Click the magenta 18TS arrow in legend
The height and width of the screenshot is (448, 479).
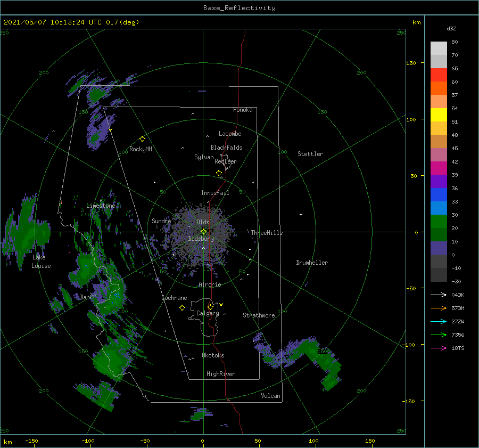(439, 348)
